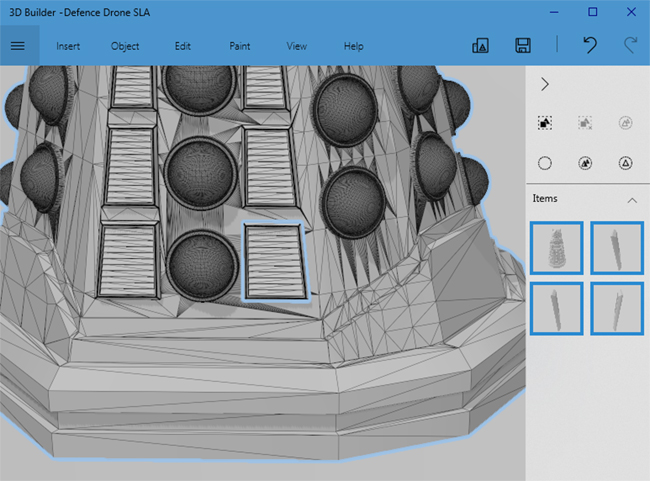Select the bottom-left item thumbnail
Image resolution: width=650 pixels, height=481 pixels.
tap(557, 308)
